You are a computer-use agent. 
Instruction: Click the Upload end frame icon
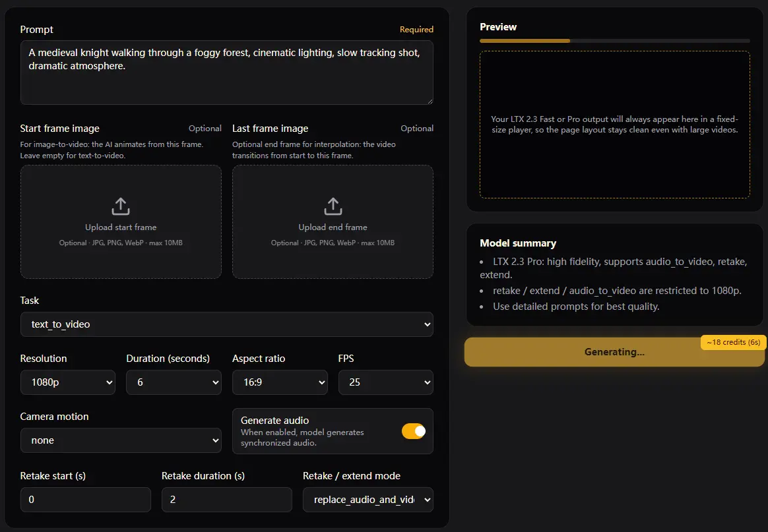click(333, 206)
